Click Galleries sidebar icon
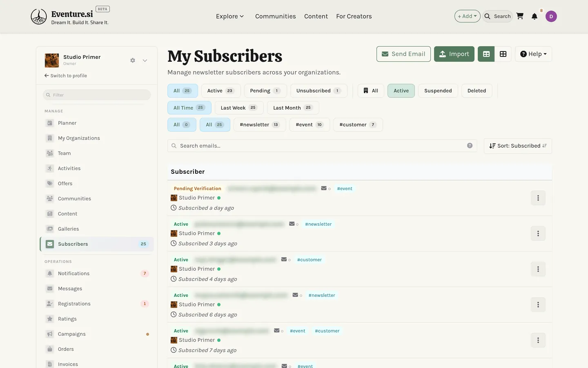This screenshot has width=588, height=368. coord(50,229)
